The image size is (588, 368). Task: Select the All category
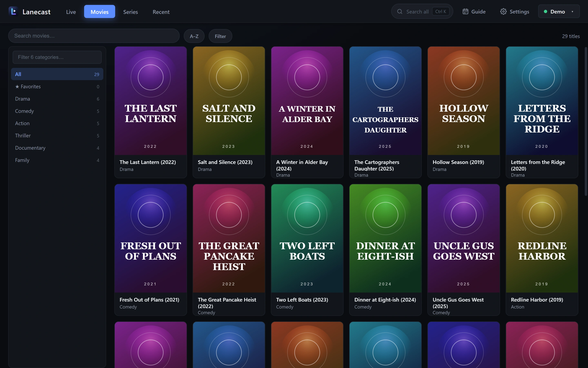(x=57, y=74)
